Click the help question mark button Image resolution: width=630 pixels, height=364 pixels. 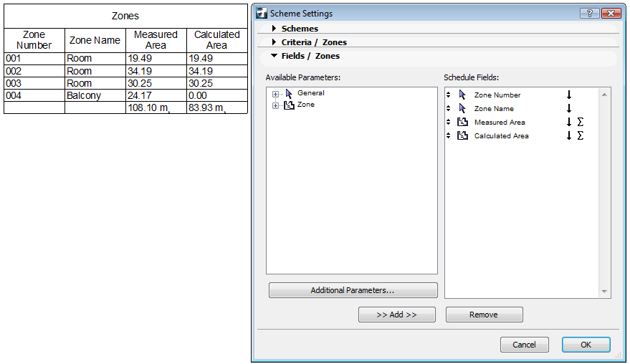[590, 14]
